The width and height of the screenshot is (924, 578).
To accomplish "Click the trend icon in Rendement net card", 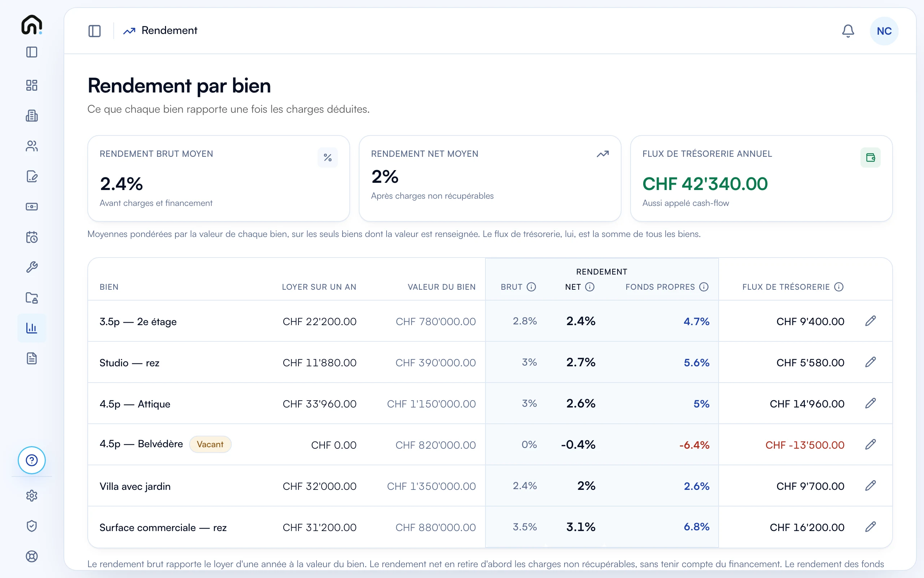I will 602,154.
